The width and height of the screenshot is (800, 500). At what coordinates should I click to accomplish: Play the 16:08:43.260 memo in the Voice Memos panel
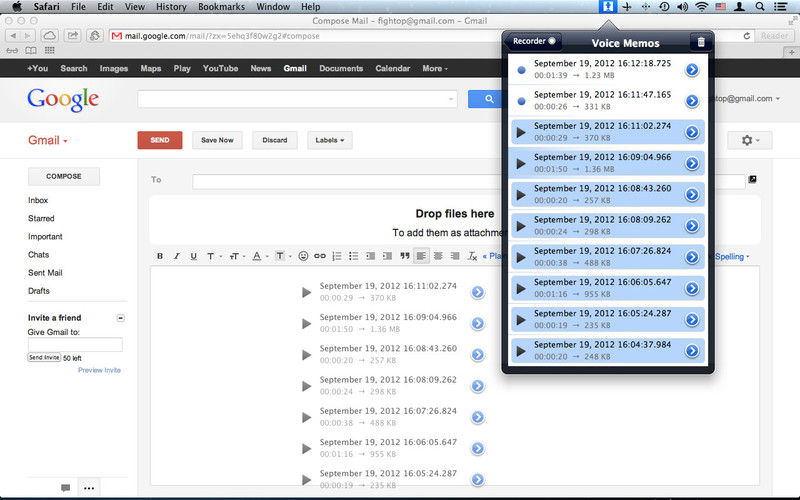520,195
